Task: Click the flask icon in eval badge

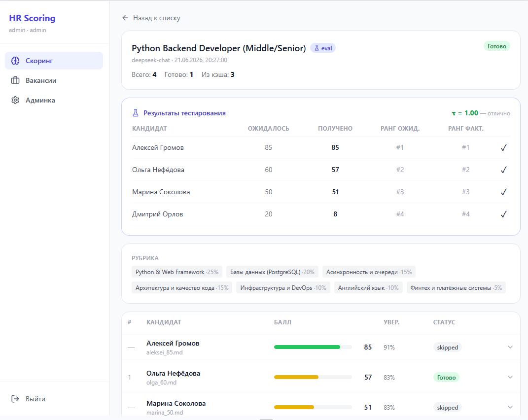Action: point(317,48)
